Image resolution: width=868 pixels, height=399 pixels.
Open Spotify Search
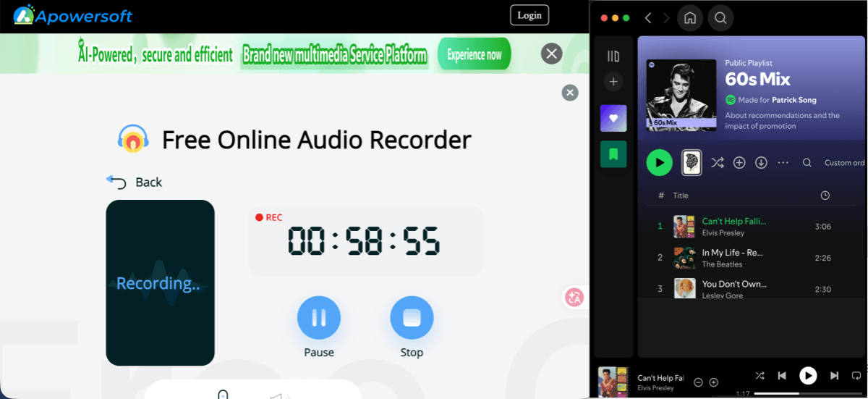click(720, 18)
